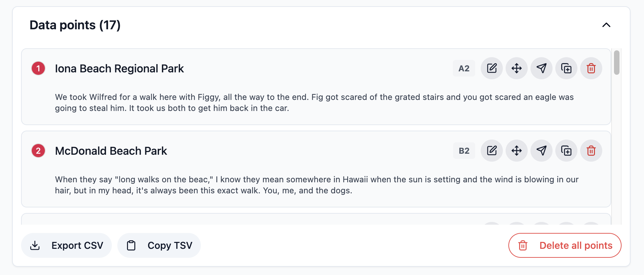Move the McDonald Beach Park point
The image size is (644, 275).
(x=517, y=151)
